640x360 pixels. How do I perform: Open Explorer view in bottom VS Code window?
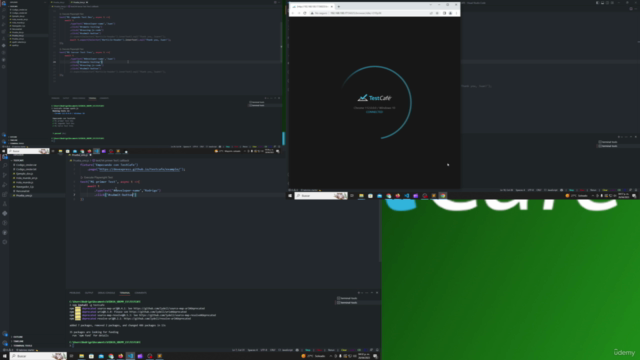pyautogui.click(x=5, y=157)
